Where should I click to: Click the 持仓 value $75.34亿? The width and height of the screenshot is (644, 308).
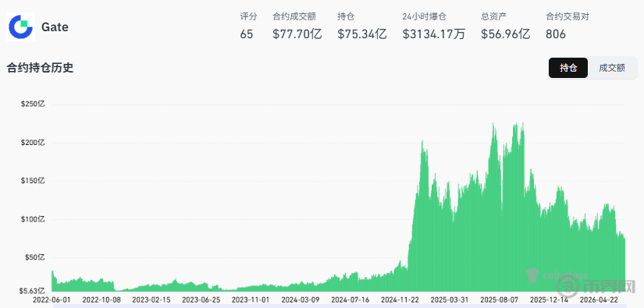point(362,34)
